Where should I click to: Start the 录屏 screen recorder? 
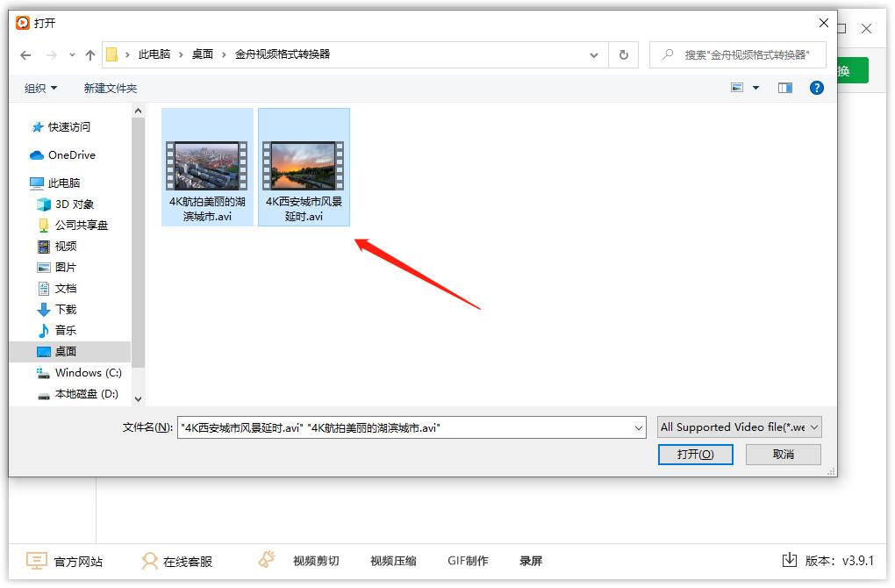[532, 560]
